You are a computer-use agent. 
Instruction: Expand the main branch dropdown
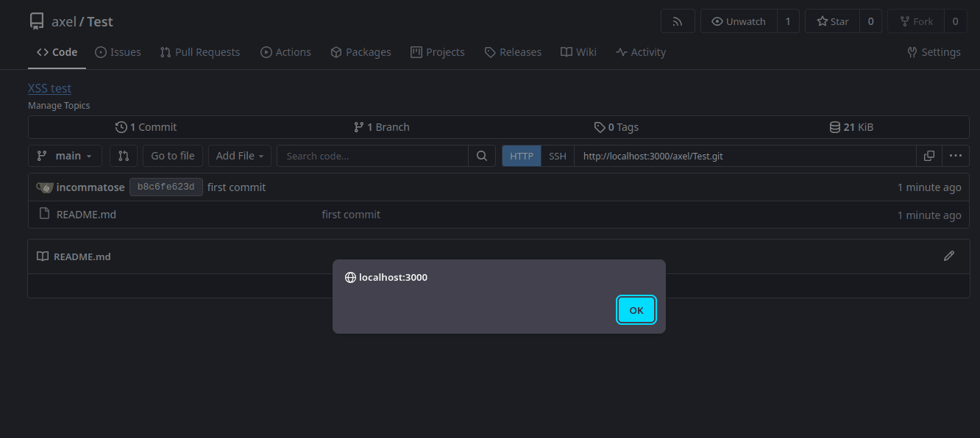click(x=65, y=156)
